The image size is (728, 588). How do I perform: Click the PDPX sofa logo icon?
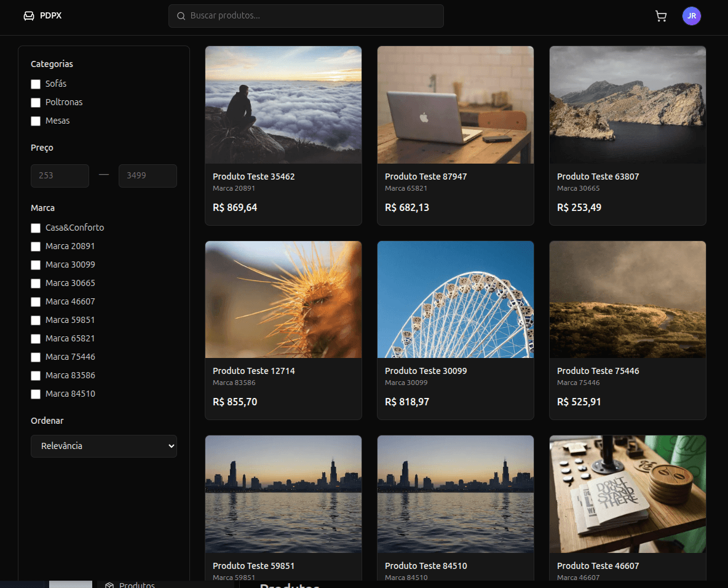pos(28,16)
